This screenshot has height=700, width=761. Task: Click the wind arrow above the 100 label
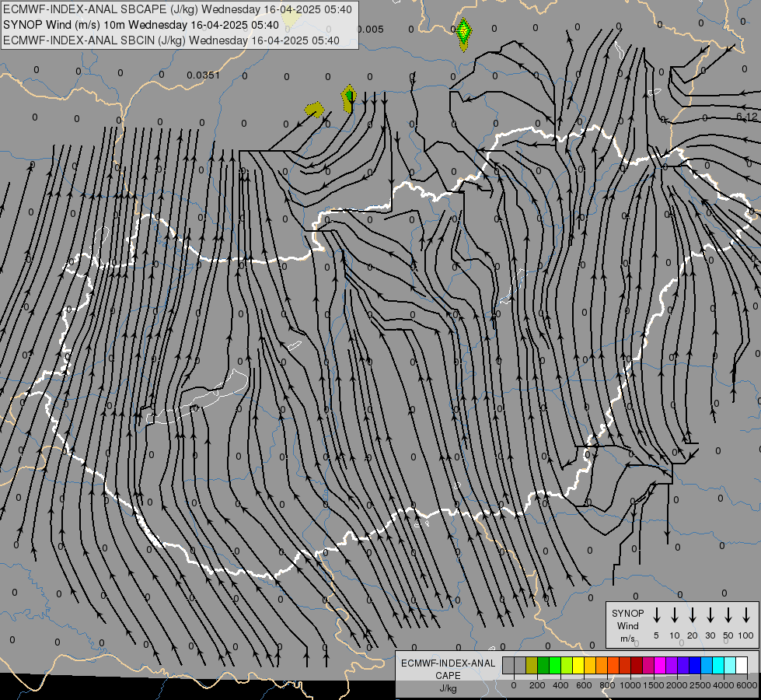pyautogui.click(x=746, y=614)
